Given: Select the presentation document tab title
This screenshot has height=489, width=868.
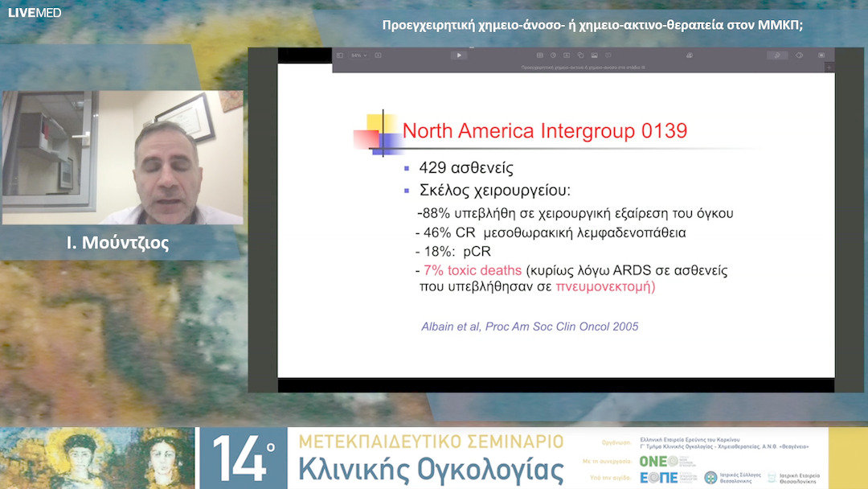Looking at the screenshot, I should [x=583, y=68].
